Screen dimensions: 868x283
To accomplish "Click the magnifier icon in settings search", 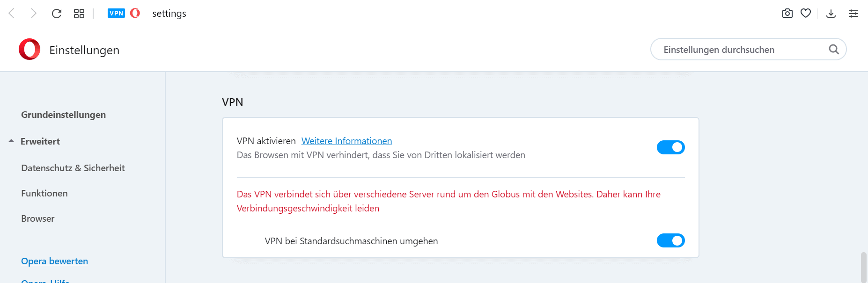I will [834, 50].
